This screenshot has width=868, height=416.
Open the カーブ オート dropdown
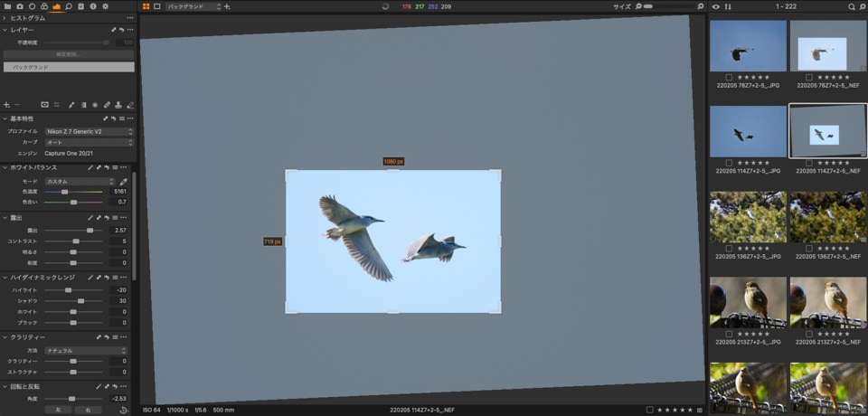pyautogui.click(x=90, y=142)
